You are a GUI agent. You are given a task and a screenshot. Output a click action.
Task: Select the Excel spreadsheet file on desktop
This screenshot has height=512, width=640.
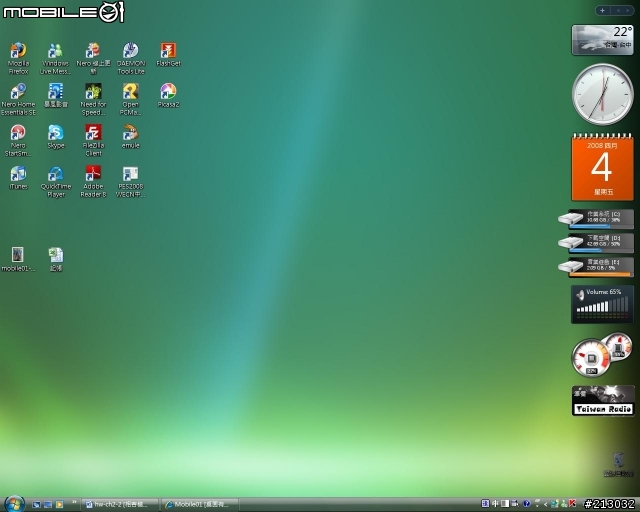(x=56, y=260)
